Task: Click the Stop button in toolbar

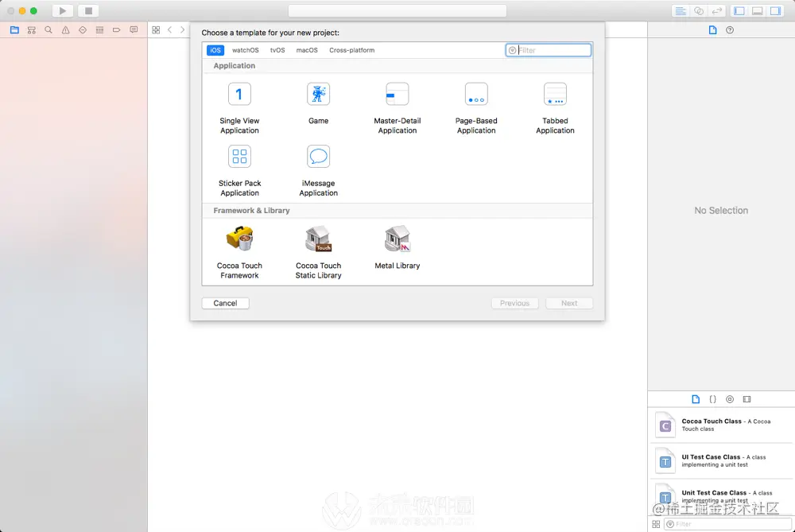Action: click(x=88, y=10)
